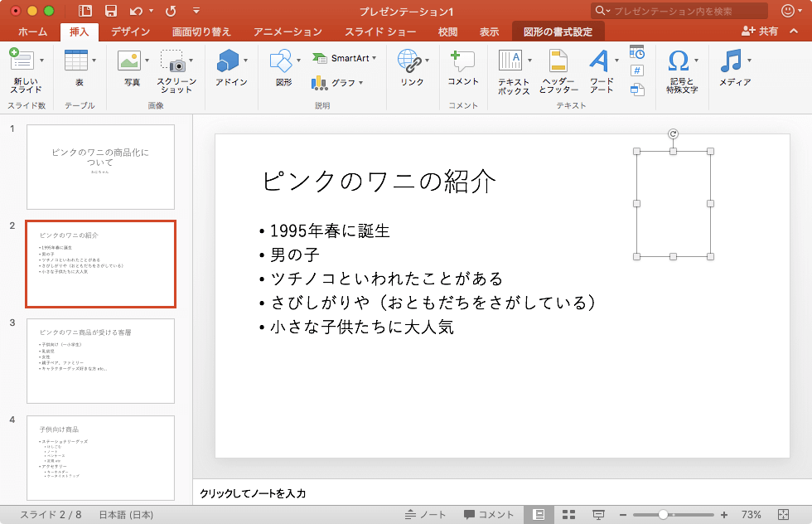Open the sidebar layout icon in title bar
This screenshot has height=524, width=812.
[x=85, y=11]
